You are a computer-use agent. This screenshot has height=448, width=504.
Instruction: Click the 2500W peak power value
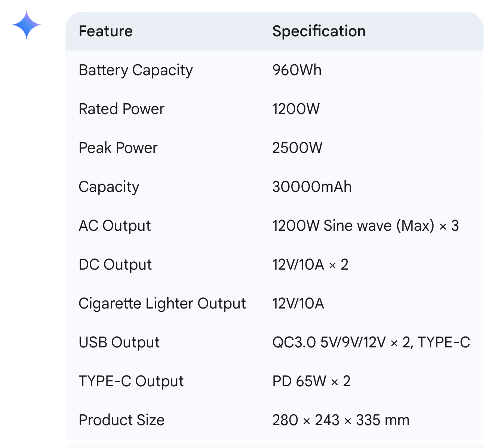(297, 148)
